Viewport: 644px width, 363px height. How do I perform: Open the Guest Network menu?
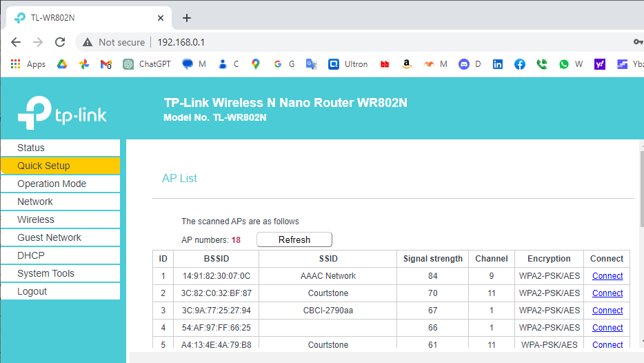point(61,237)
